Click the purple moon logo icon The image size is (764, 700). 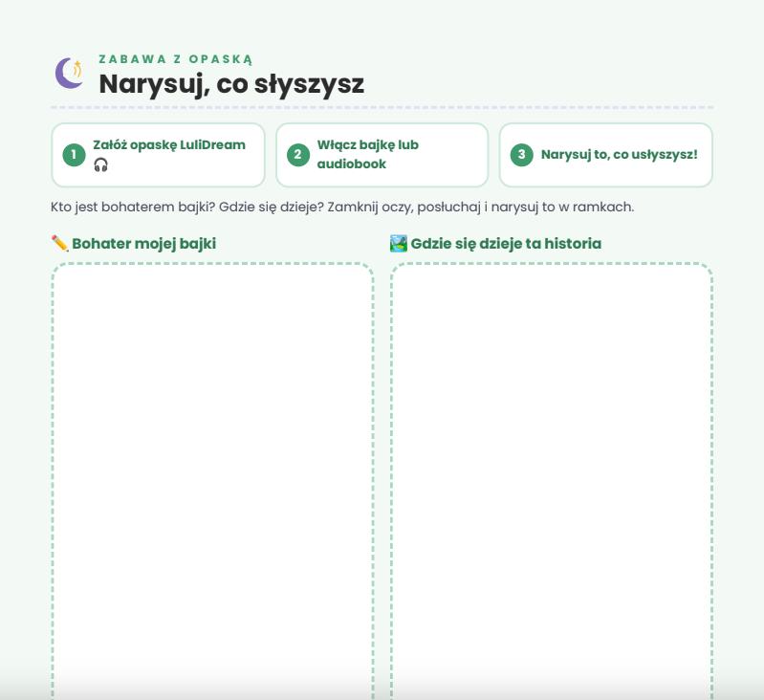click(69, 73)
